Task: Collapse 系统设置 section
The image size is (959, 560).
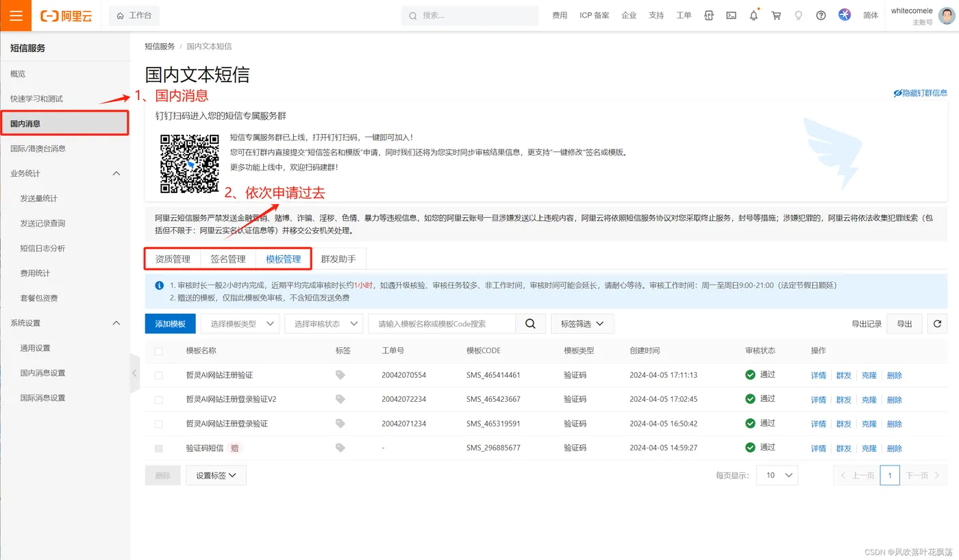Action: pyautogui.click(x=116, y=322)
